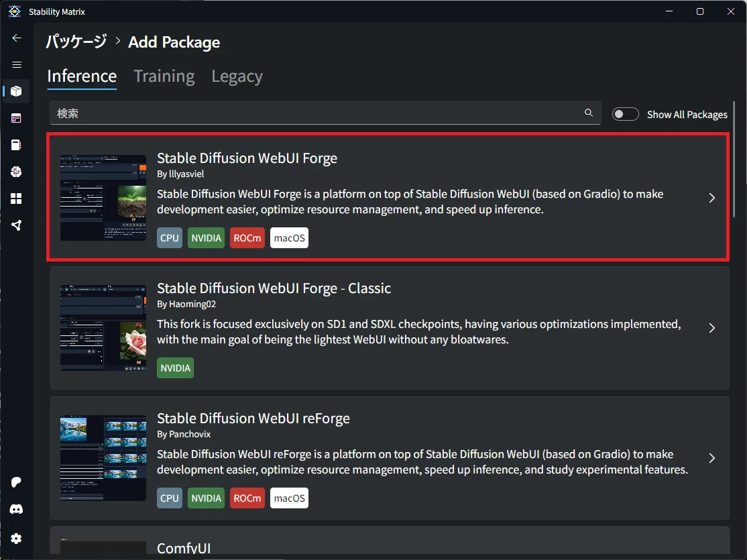Click macOS tag on WebUI Forge card
The height and width of the screenshot is (560, 747).
[289, 238]
